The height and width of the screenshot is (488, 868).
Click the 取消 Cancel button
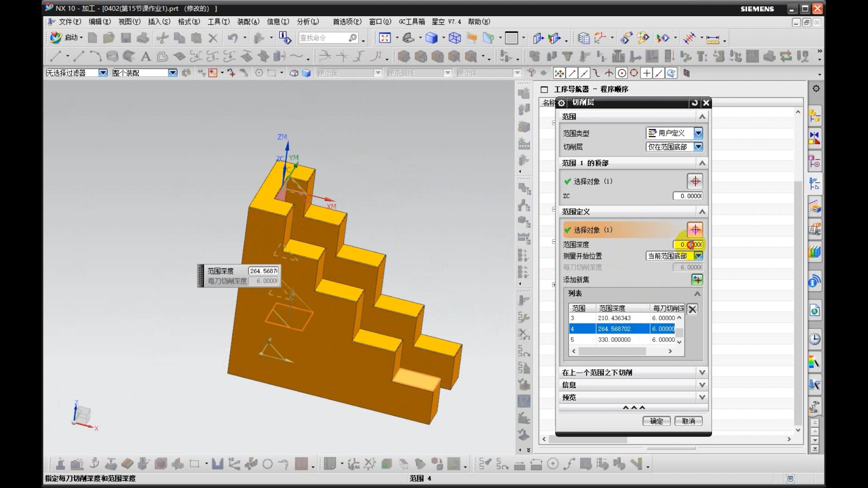pos(688,421)
